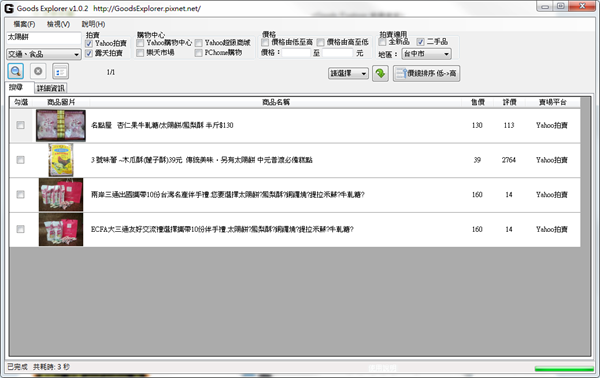Click the Yahoo拍賣 platform cell in 名點屋 row
Image resolution: width=600 pixels, height=378 pixels.
[551, 125]
